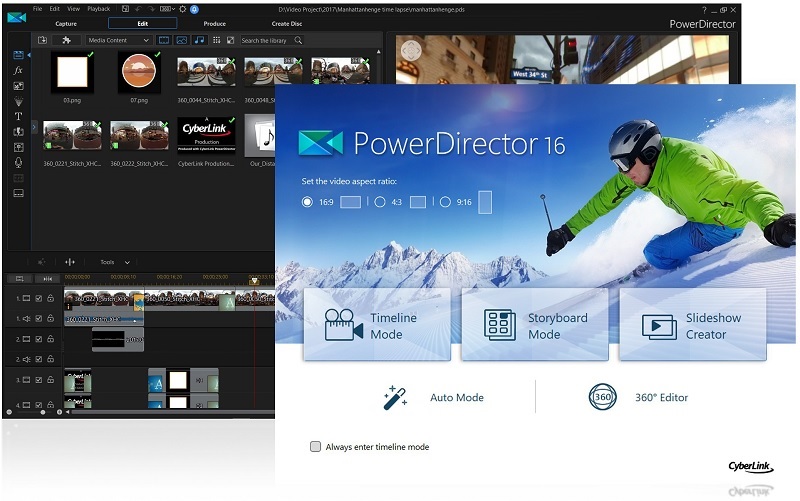Start Auto Mode
The width and height of the screenshot is (800, 501).
point(434,397)
